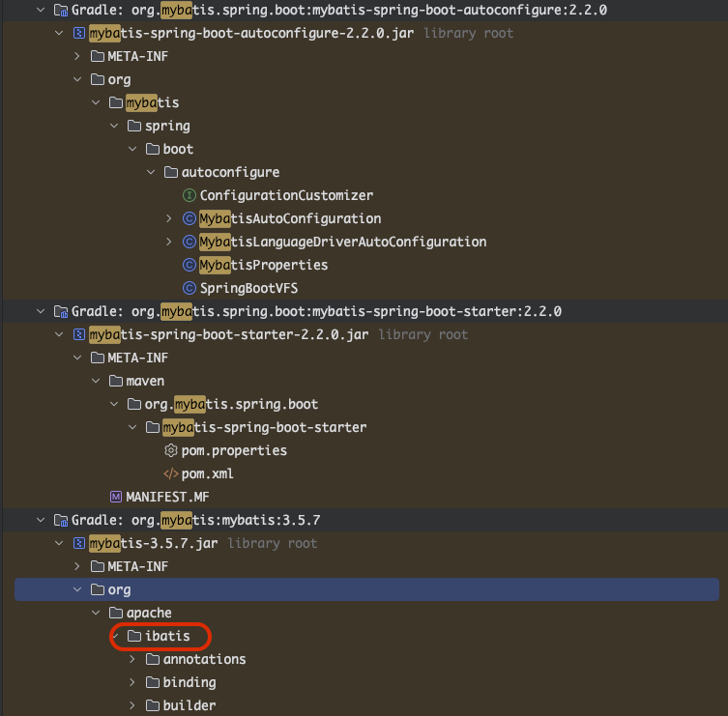Click the MybatisAutoConfiguration class icon
728x716 pixels.
(x=189, y=218)
